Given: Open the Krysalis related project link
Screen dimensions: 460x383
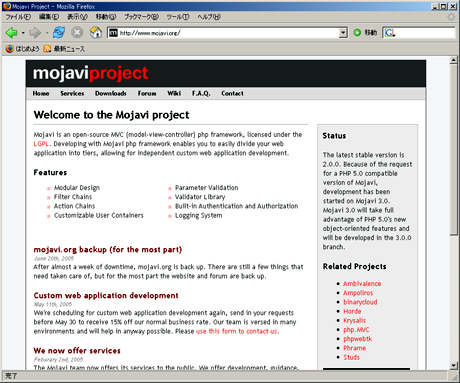Looking at the screenshot, I should (x=354, y=321).
